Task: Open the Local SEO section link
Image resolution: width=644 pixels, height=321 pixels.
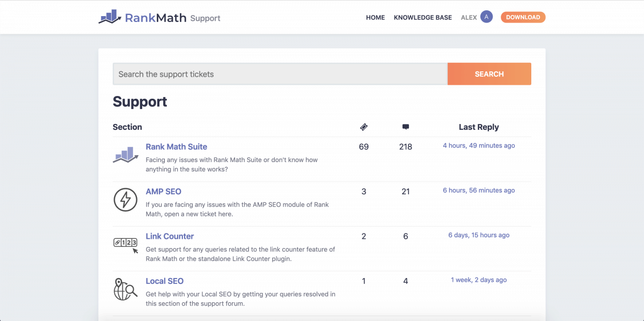Action: pyautogui.click(x=164, y=281)
